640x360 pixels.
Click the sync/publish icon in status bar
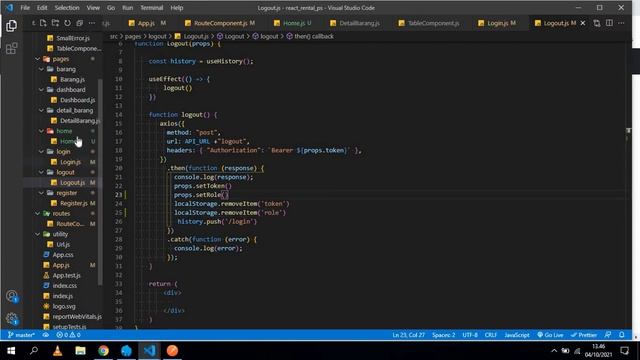[45, 335]
